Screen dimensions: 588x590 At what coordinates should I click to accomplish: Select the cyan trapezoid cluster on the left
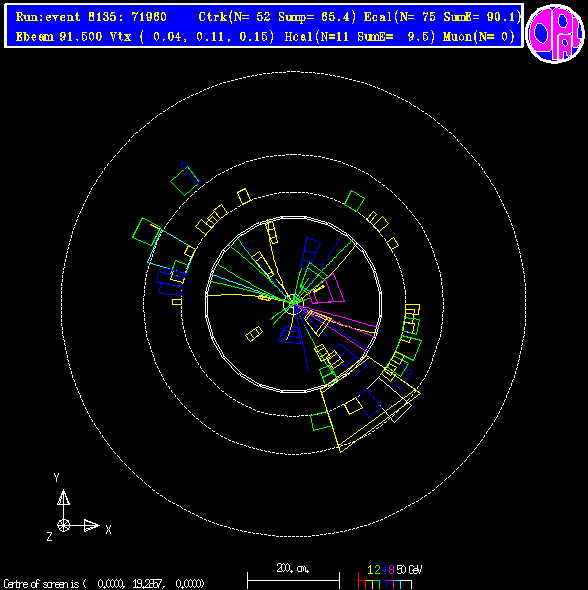(168, 249)
